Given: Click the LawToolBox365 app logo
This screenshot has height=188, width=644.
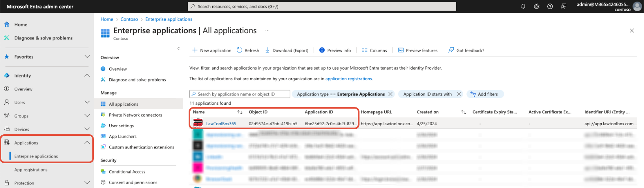Looking at the screenshot, I should pyautogui.click(x=198, y=123).
